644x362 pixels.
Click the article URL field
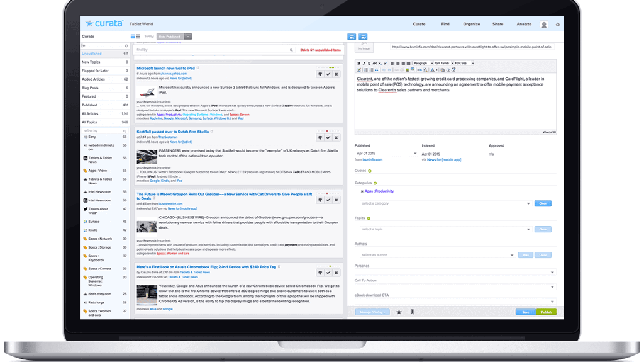(472, 47)
